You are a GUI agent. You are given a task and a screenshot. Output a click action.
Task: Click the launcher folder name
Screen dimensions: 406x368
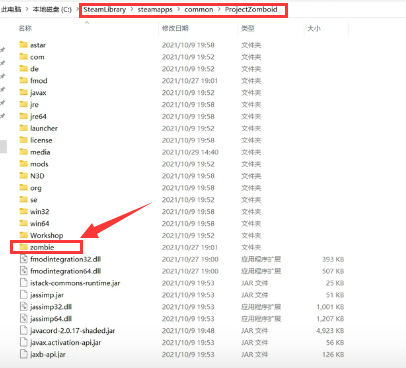[x=44, y=128]
